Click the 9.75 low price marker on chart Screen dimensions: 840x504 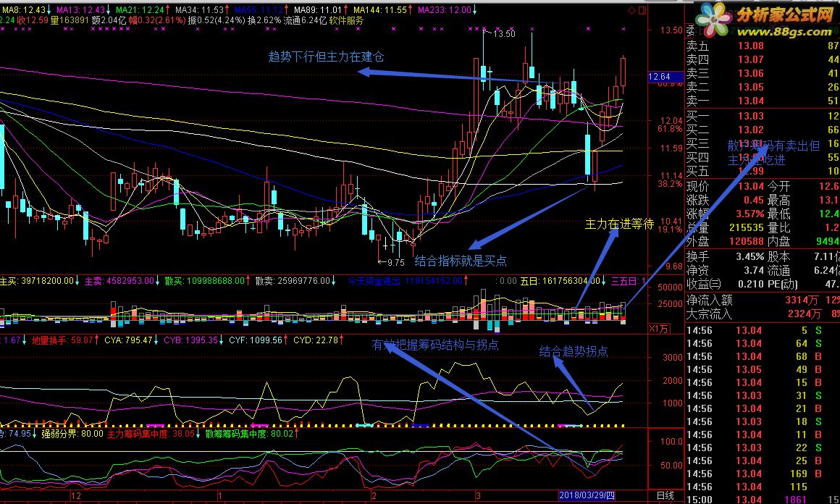[395, 262]
